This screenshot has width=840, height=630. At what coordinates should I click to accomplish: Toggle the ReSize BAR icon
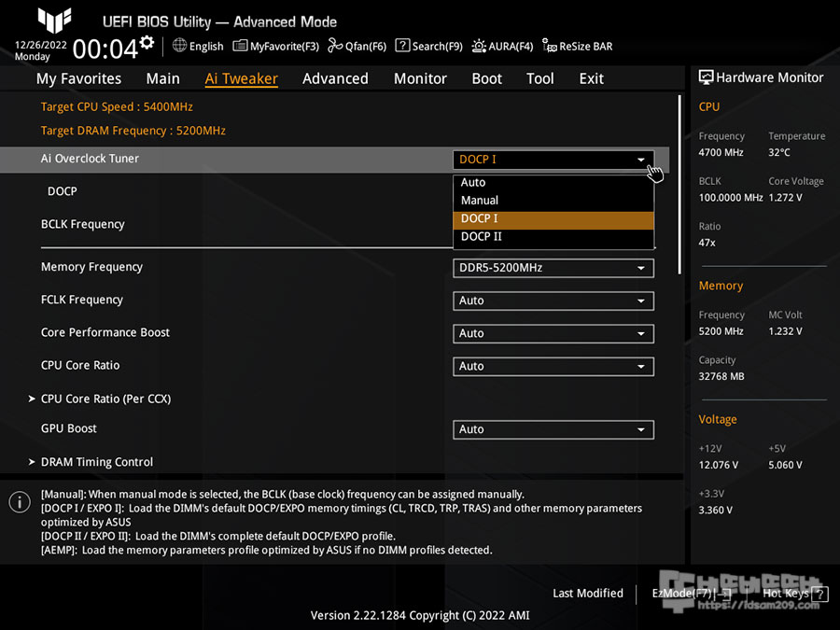tap(549, 46)
